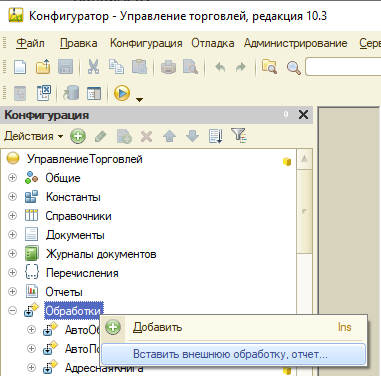This screenshot has height=376, width=381.
Task: Open the Файл menu
Action: point(30,43)
